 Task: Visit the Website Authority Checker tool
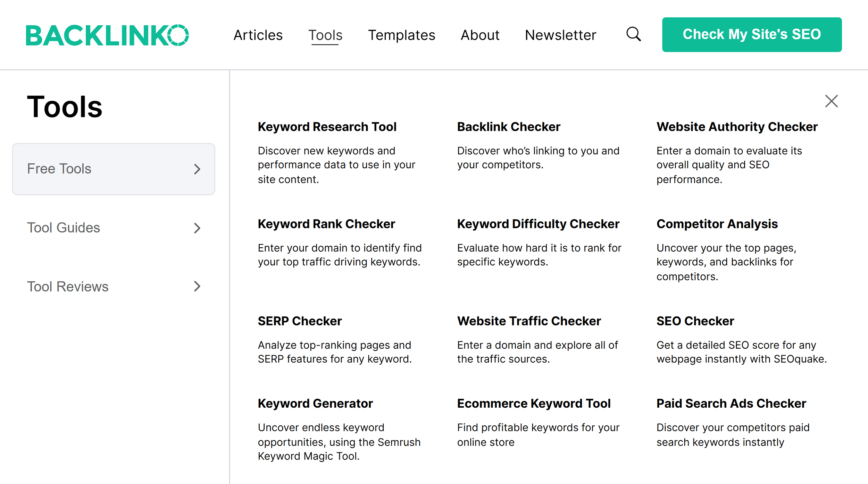(x=737, y=127)
